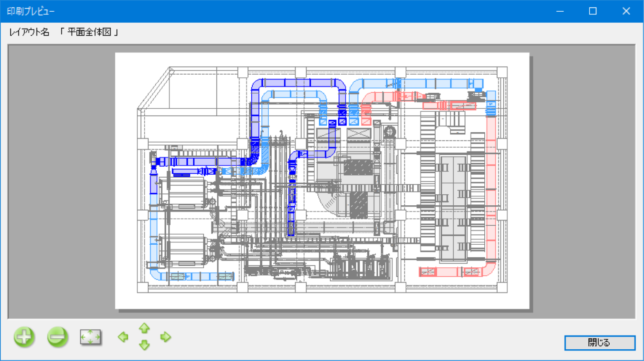Click the light blue duct at bottom left

(193, 277)
